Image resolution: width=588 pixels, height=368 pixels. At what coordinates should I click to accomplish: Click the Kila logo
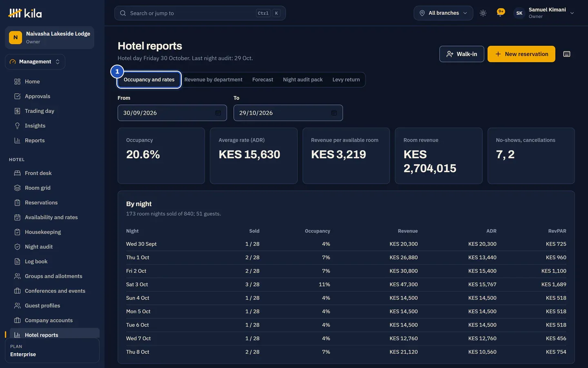25,13
